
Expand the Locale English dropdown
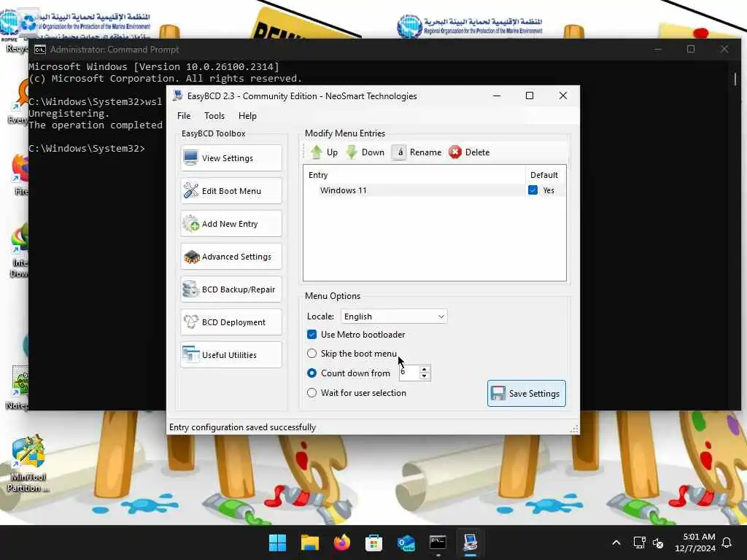point(394,316)
